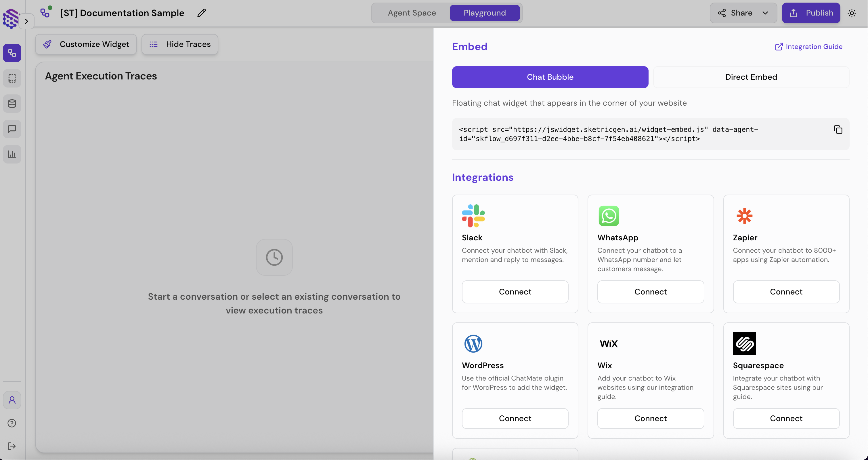Copy the embed script code
This screenshot has height=460, width=868.
(838, 130)
